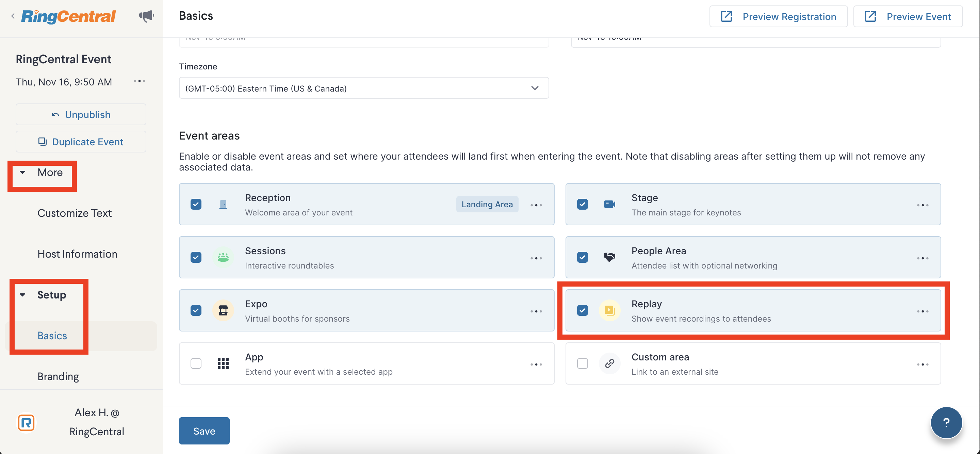
Task: Uncheck the Replay area checkbox
Action: coord(582,310)
